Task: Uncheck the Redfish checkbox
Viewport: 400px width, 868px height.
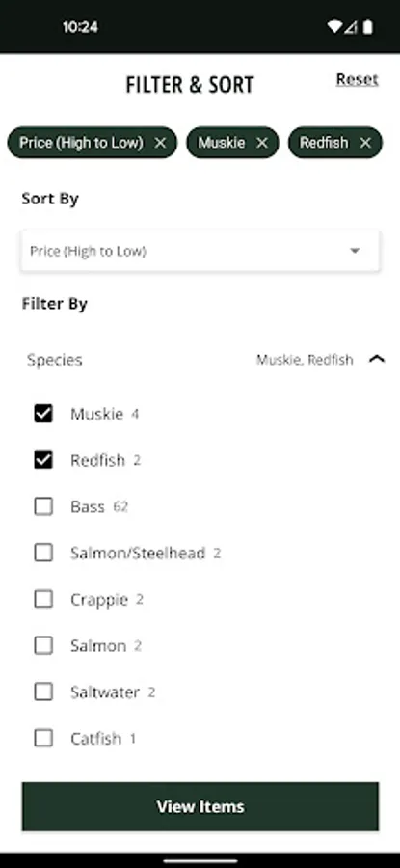Action: (x=43, y=460)
